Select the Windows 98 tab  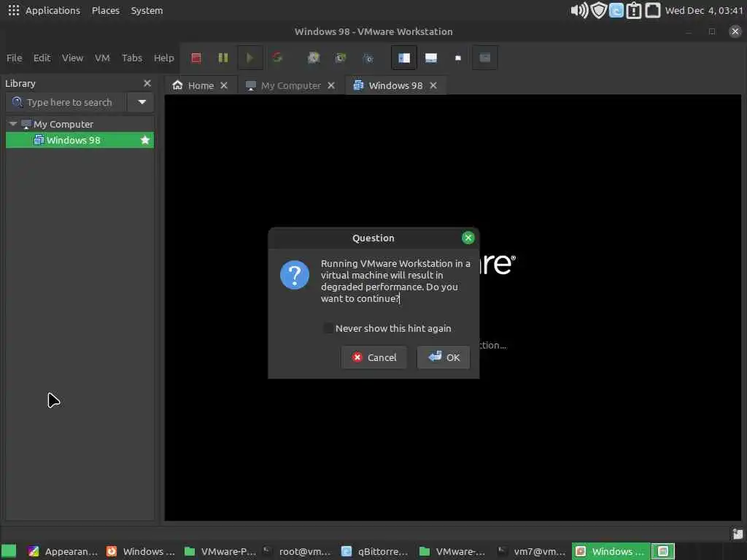coord(395,85)
